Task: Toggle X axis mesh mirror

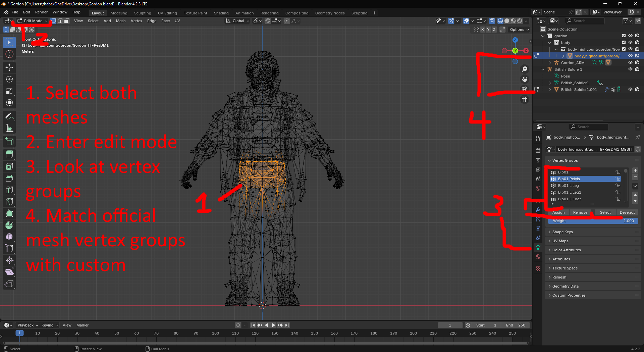Action: [482, 30]
